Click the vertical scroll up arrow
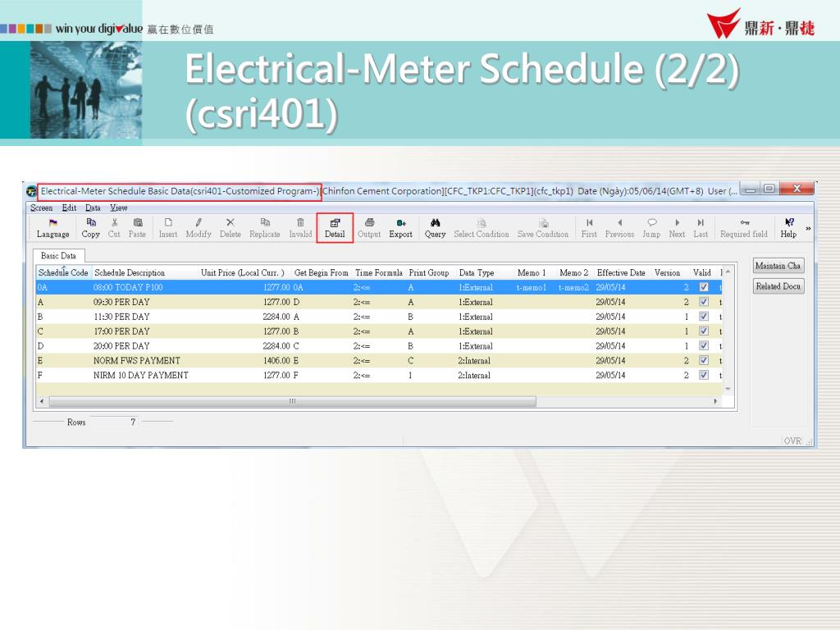 click(728, 272)
